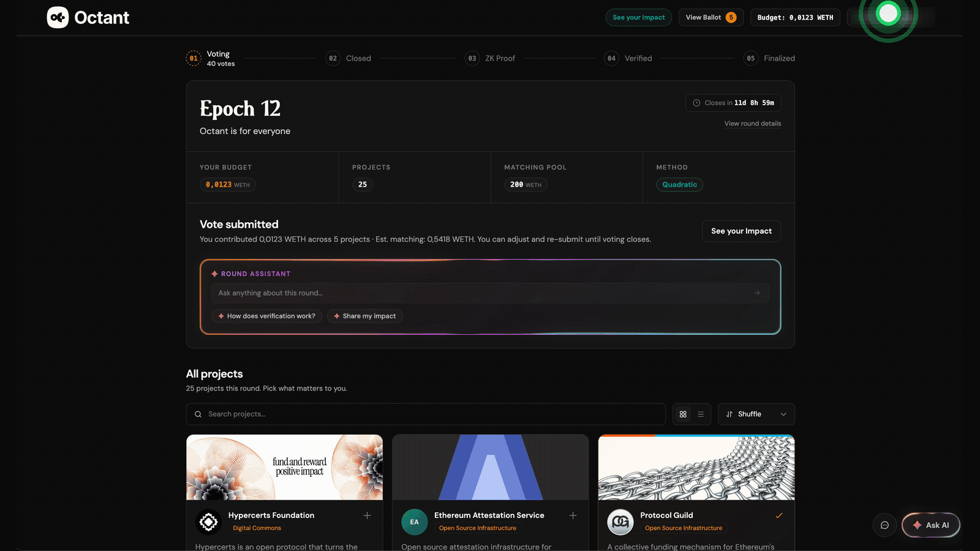Click the Budget 0,0123 WETH pill
This screenshot has height=551, width=980.
[795, 17]
